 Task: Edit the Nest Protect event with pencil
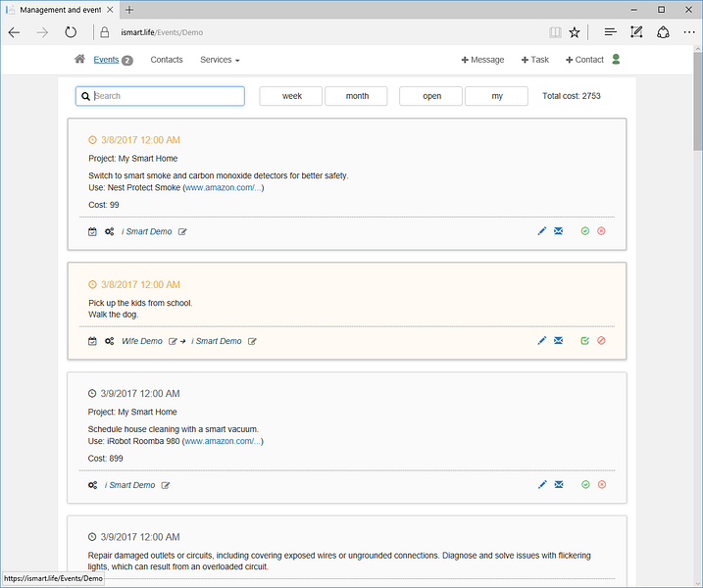click(542, 231)
